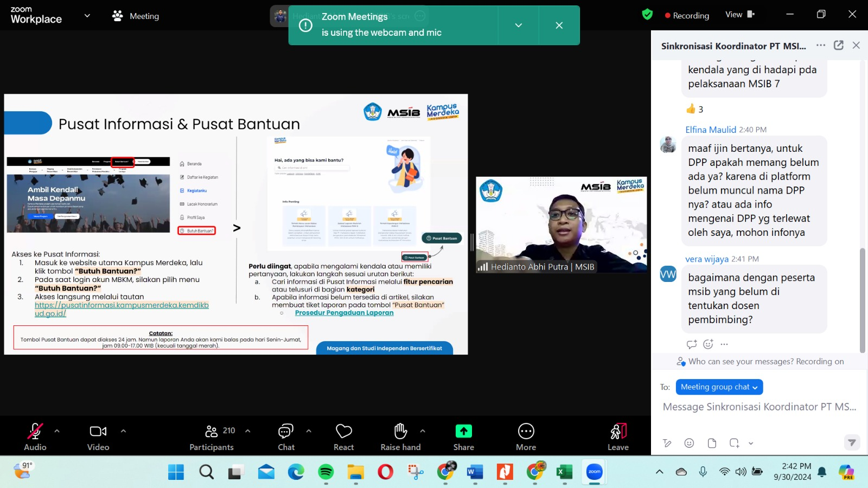Click the screenshot capture icon in chat

pyautogui.click(x=735, y=443)
